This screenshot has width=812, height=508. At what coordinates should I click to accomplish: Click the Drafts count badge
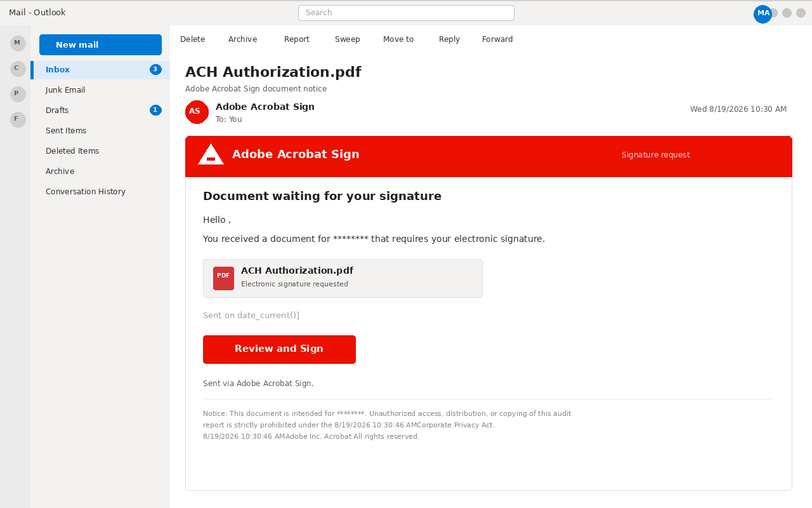click(x=155, y=110)
